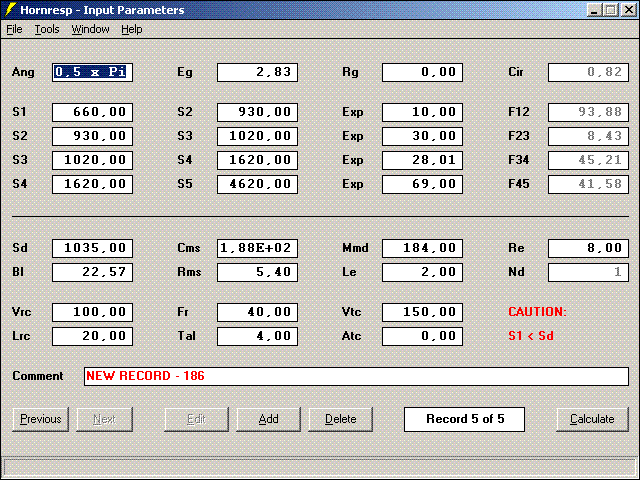Select the Sd input field
The image size is (640, 480).
click(92, 248)
